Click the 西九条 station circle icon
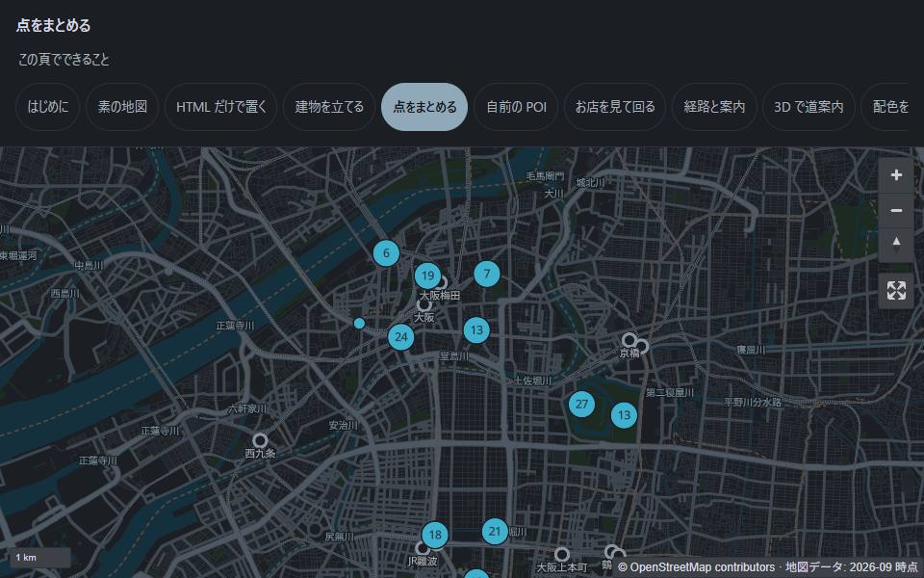 pyautogui.click(x=260, y=440)
